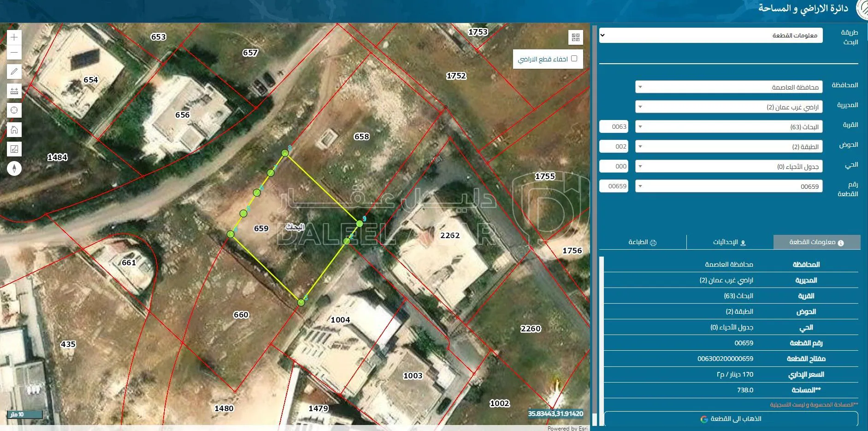The image size is (868, 431).
Task: Open the printing (الطباعة) tab
Action: point(642,242)
